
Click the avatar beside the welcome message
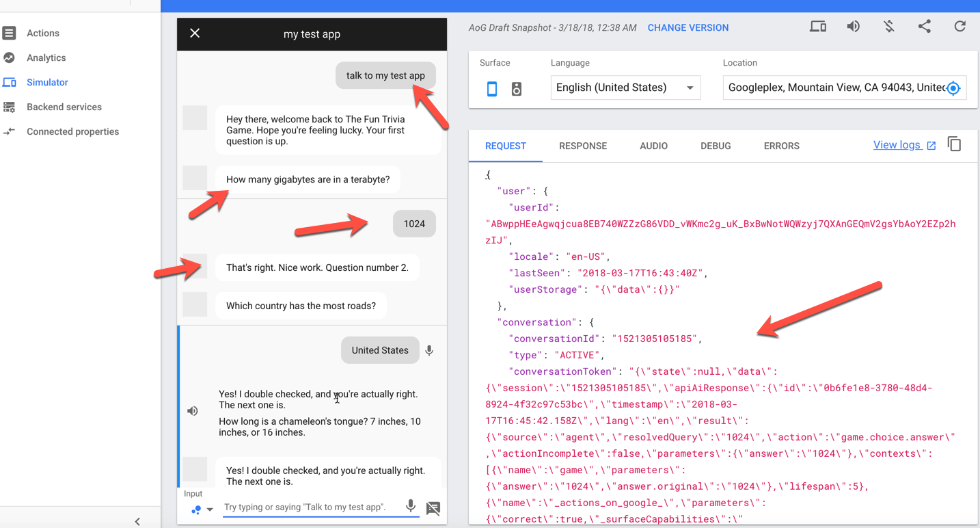[x=195, y=118]
